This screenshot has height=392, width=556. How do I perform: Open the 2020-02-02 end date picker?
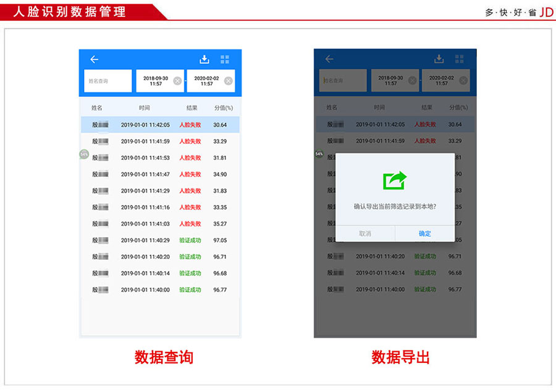(208, 80)
